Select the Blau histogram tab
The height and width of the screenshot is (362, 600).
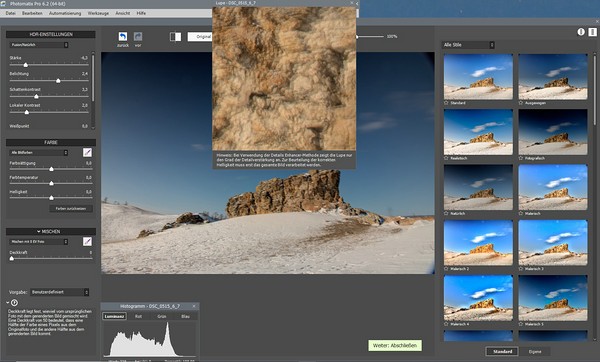click(x=186, y=316)
